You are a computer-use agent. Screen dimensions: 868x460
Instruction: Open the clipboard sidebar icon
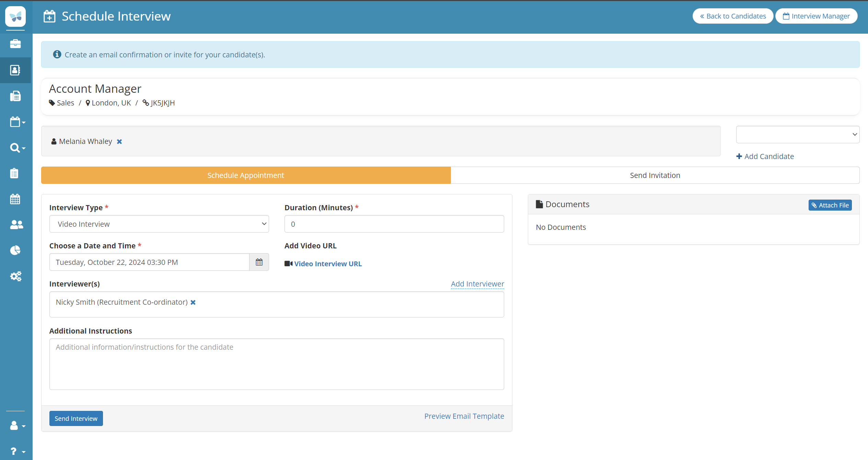click(x=14, y=173)
